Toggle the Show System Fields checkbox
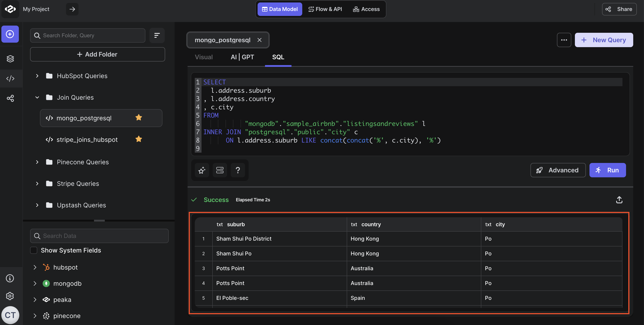Viewport: 644px width, 325px height. [33, 250]
